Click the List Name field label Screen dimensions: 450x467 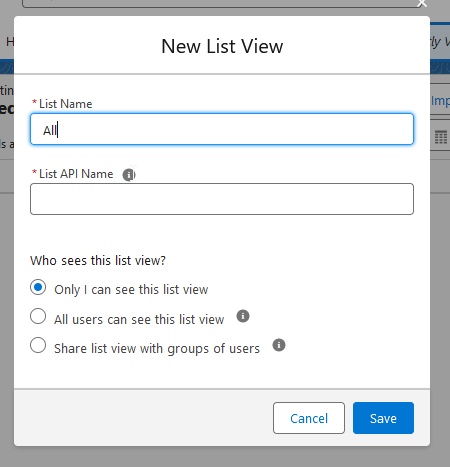click(x=65, y=104)
